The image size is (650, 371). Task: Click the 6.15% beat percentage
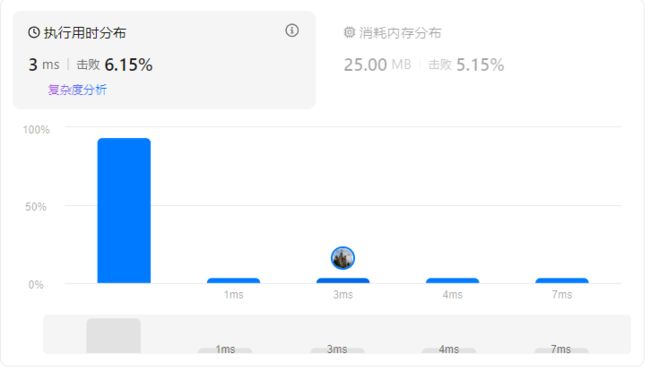click(129, 65)
